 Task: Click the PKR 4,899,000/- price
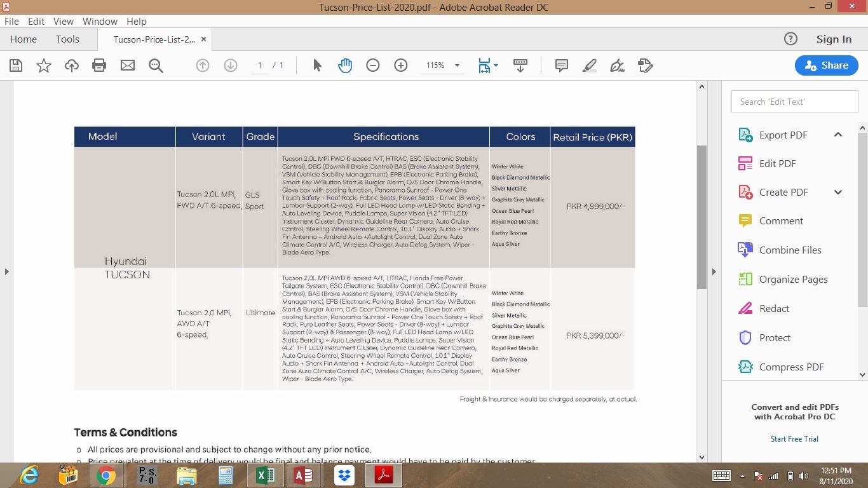coord(595,207)
